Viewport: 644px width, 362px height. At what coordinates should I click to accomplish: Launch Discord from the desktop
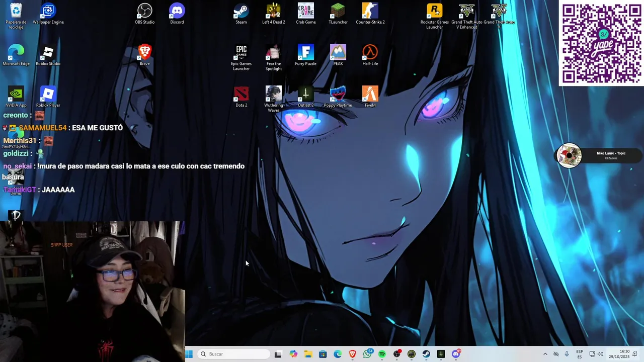coord(177,14)
